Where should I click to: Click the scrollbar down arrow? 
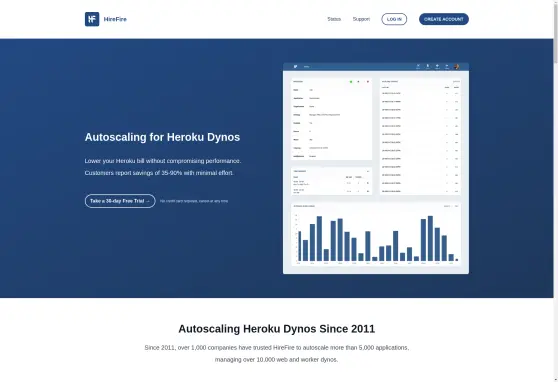tap(556, 379)
